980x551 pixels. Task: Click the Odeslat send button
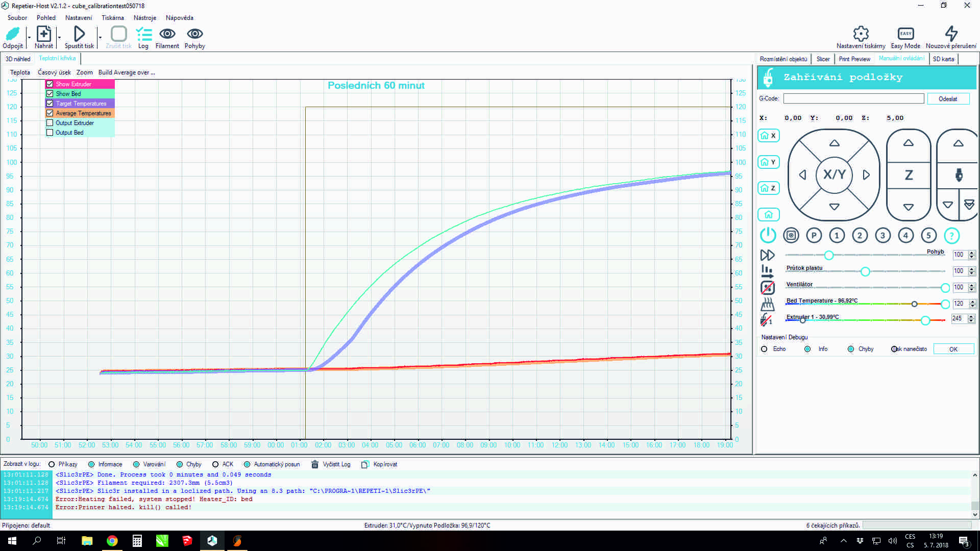(948, 99)
